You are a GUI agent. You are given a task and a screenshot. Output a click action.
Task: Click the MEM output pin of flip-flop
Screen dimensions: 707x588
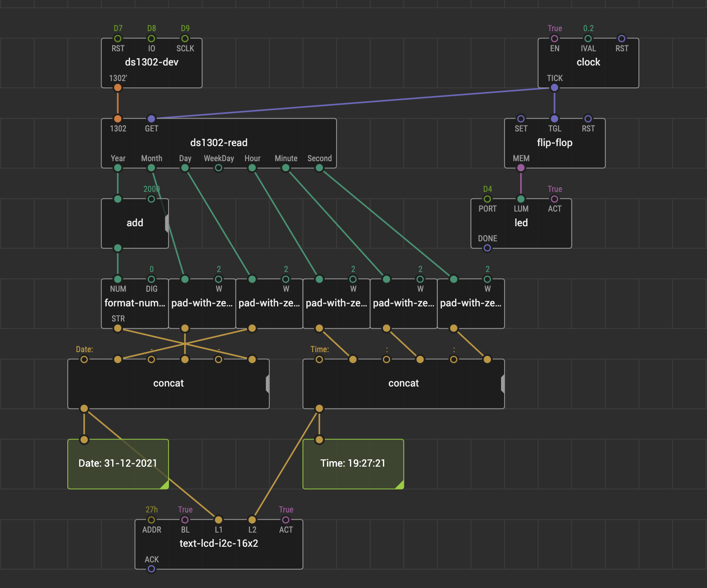point(521,168)
